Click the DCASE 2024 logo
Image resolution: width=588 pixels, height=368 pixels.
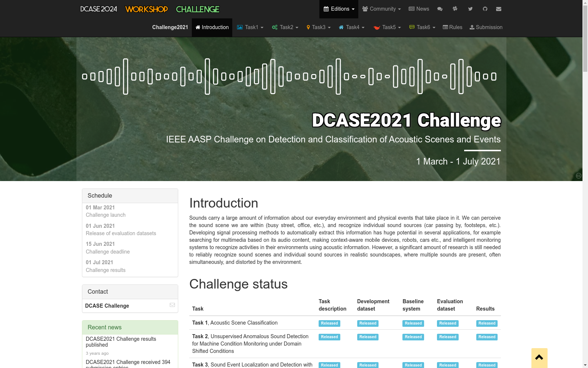(x=98, y=9)
